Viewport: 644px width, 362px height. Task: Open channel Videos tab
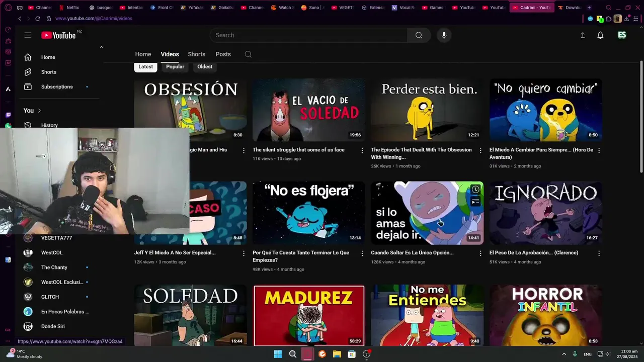pos(170,54)
